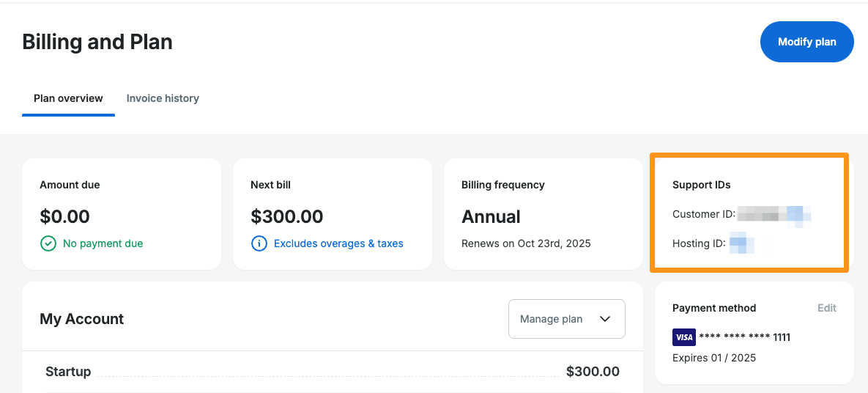Switch to the Invoice history tab

[163, 98]
